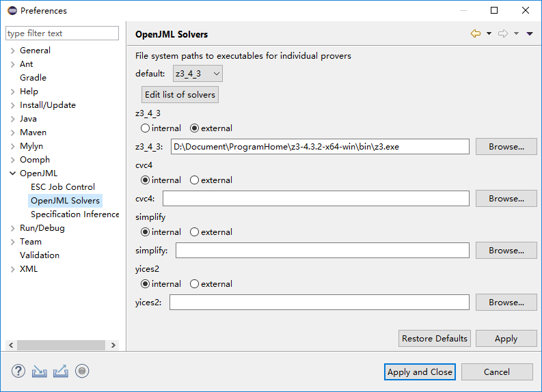The height and width of the screenshot is (392, 542).
Task: Expand the Help tree node
Action: pyautogui.click(x=13, y=92)
